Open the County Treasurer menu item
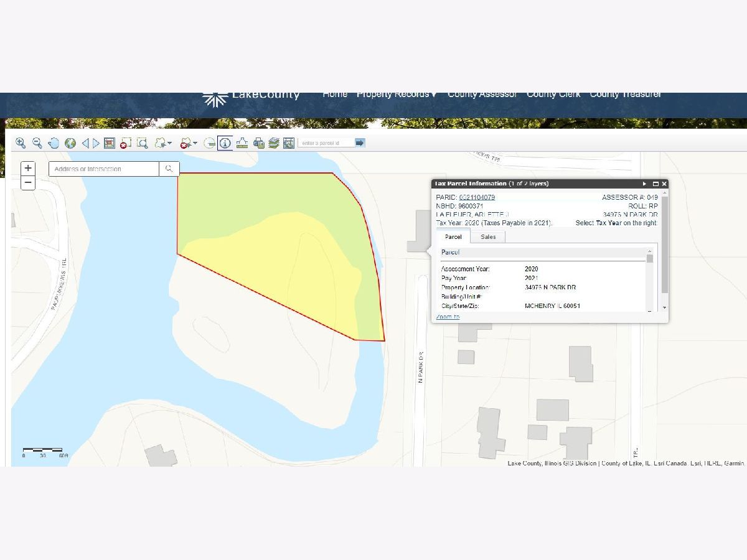 click(x=625, y=95)
